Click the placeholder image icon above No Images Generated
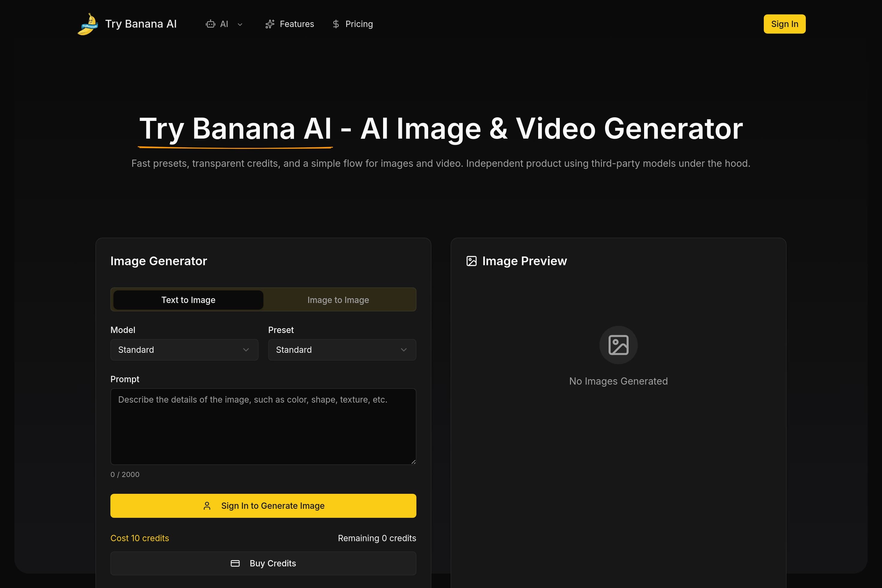The image size is (882, 588). point(618,344)
